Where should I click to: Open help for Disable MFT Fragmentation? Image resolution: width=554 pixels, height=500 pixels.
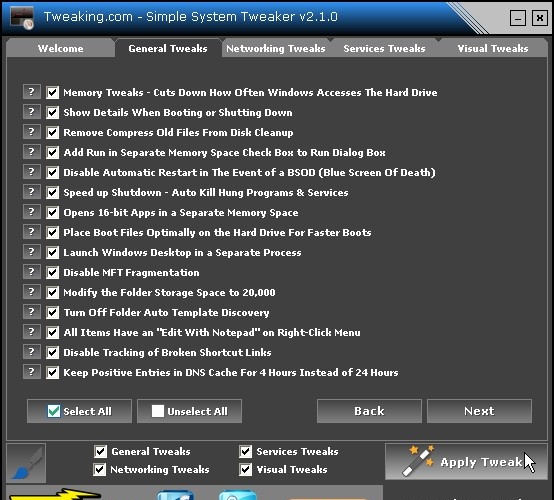click(x=31, y=272)
